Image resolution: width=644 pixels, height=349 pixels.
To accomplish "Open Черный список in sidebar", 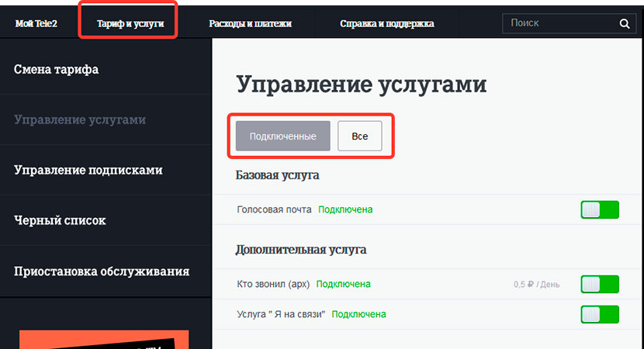I will click(60, 220).
